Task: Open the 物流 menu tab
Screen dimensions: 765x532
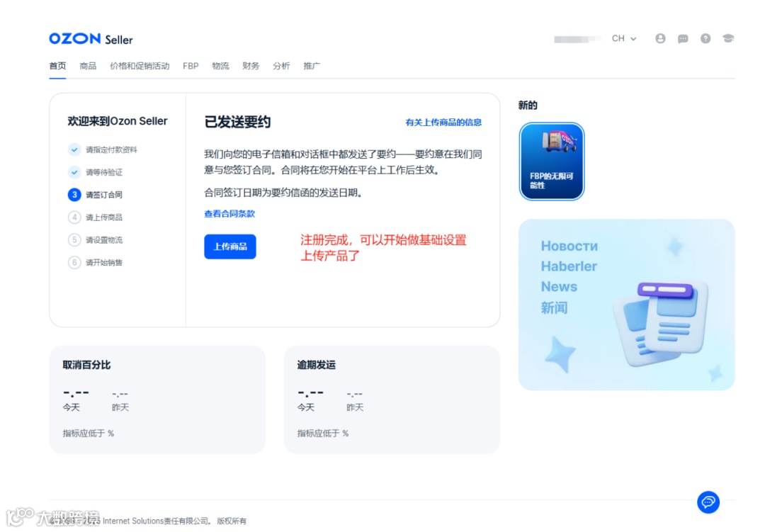Action: pos(220,66)
